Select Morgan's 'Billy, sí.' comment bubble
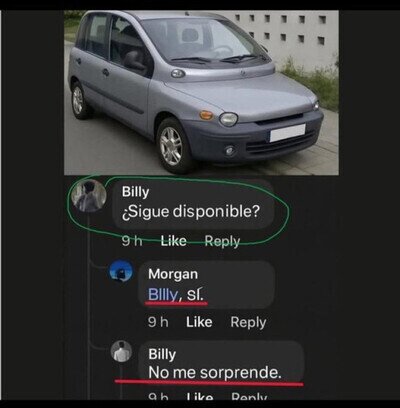 207,285
